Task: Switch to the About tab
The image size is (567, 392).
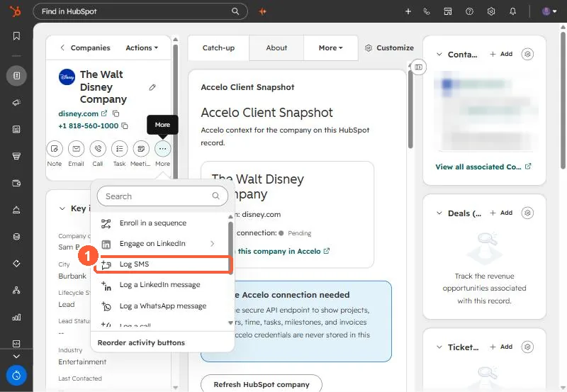Action: (276, 47)
